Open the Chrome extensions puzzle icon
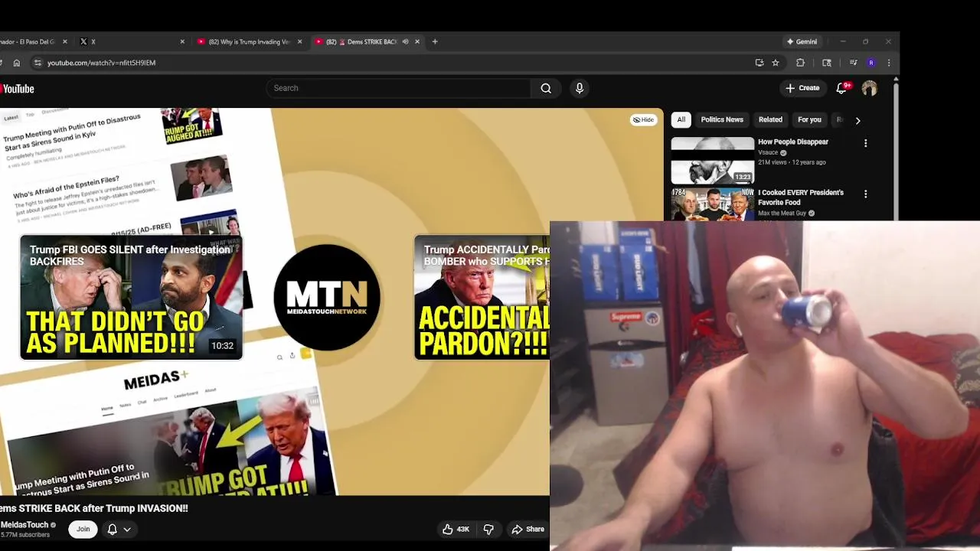The image size is (980, 551). (801, 63)
